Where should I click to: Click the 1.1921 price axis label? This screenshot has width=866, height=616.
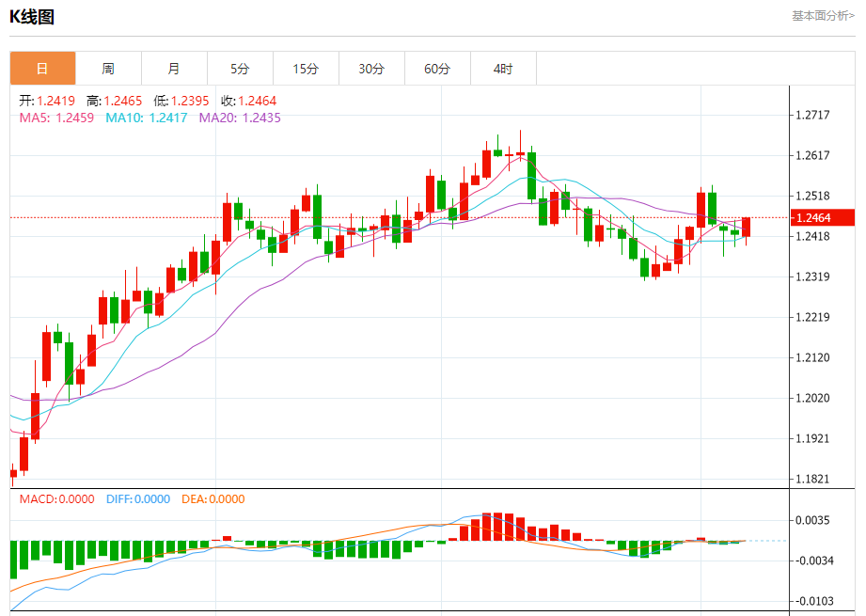(x=812, y=438)
